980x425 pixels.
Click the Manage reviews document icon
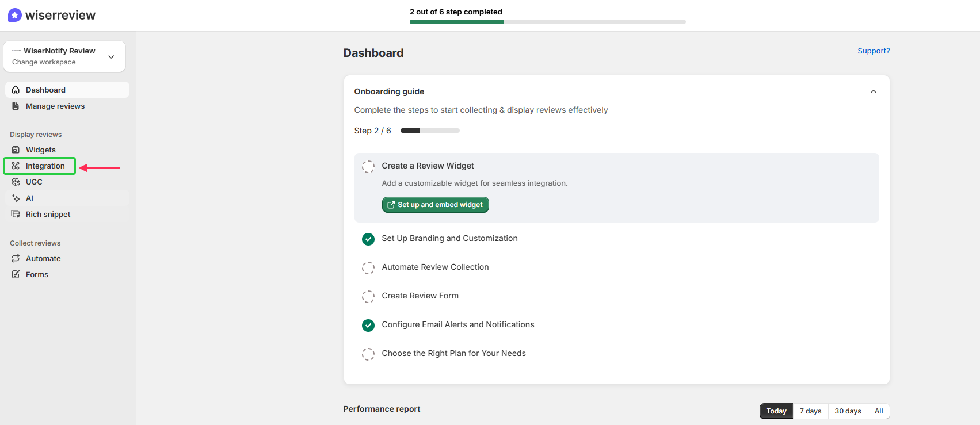click(16, 106)
